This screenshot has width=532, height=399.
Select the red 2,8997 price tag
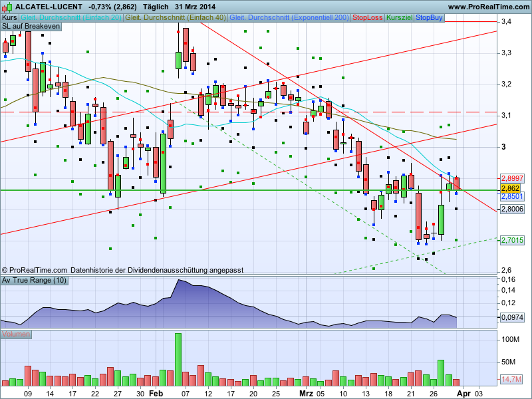tap(511, 178)
